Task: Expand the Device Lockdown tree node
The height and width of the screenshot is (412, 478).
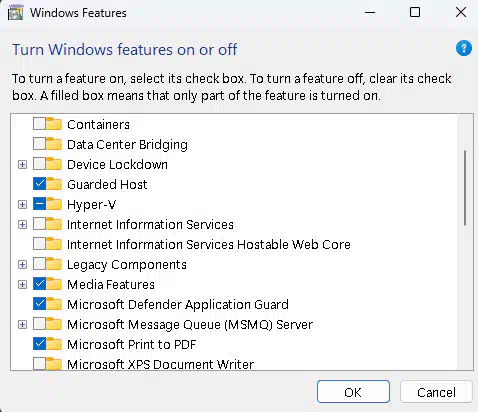Action: point(22,164)
